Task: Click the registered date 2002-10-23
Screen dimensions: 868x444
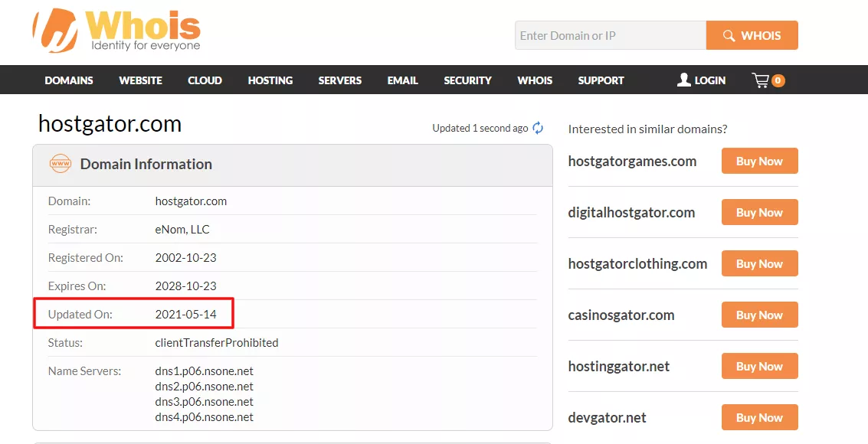Action: pyautogui.click(x=185, y=258)
